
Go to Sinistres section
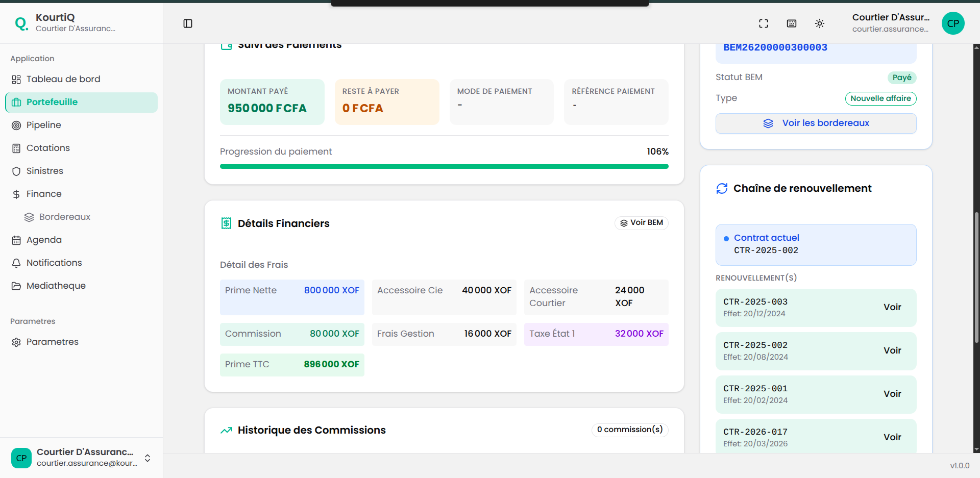click(45, 171)
